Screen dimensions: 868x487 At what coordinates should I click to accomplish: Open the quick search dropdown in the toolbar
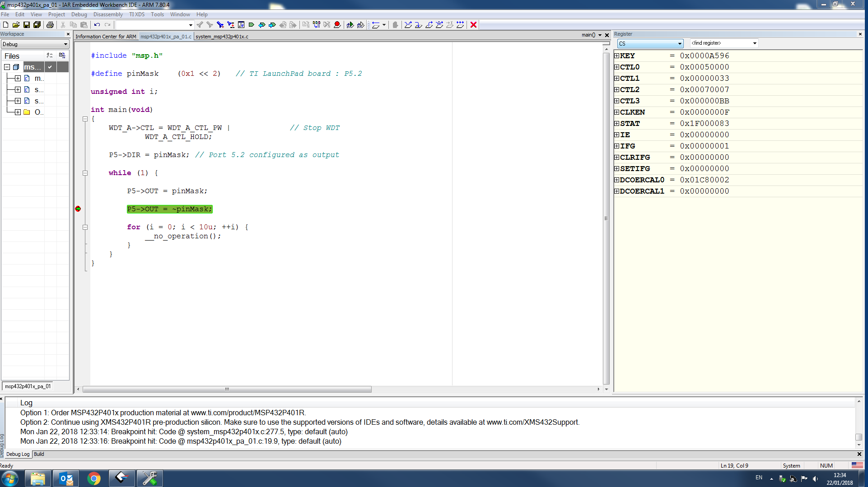191,25
